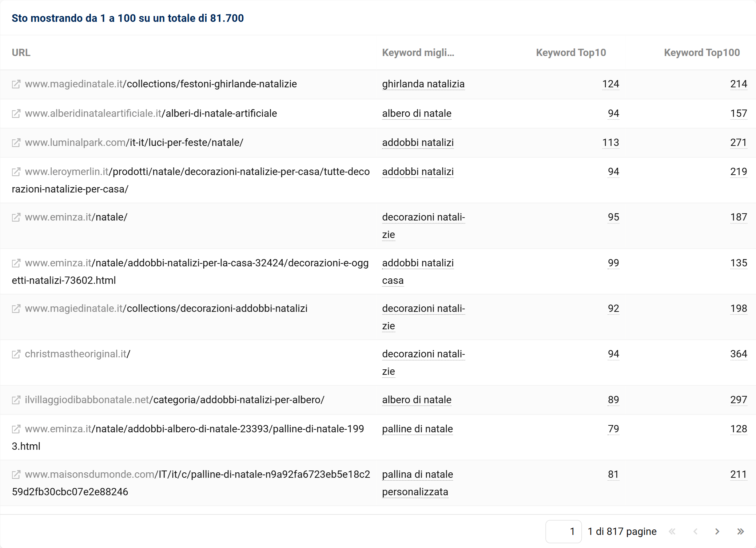Click keyword 'addobbi natalizi casa'

(418, 272)
